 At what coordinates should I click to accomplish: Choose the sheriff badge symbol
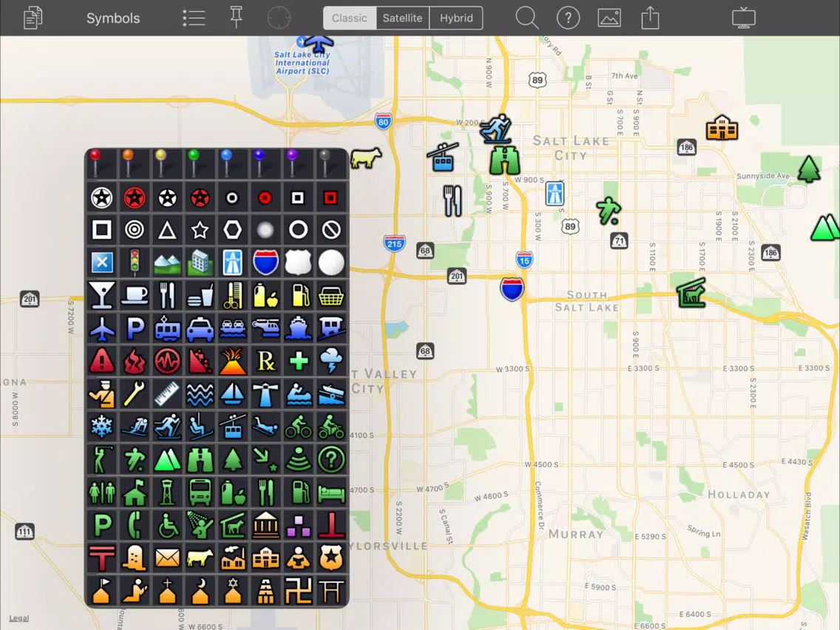click(x=331, y=558)
